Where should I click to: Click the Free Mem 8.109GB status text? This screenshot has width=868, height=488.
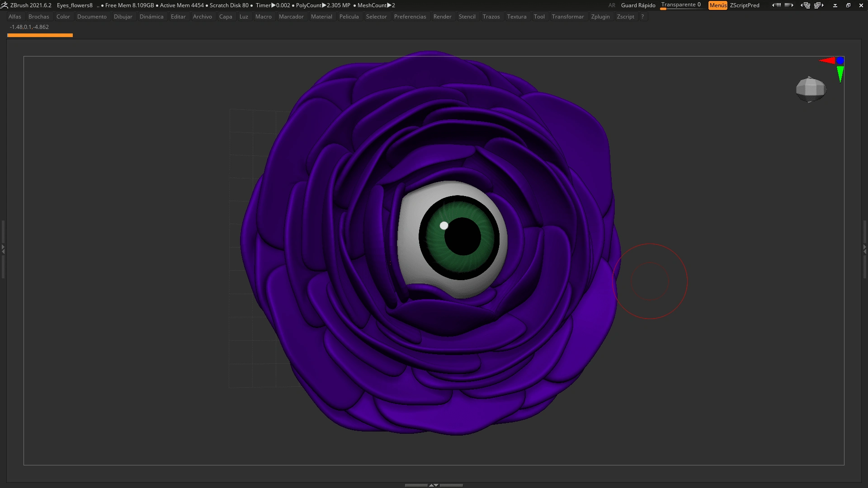(130, 5)
